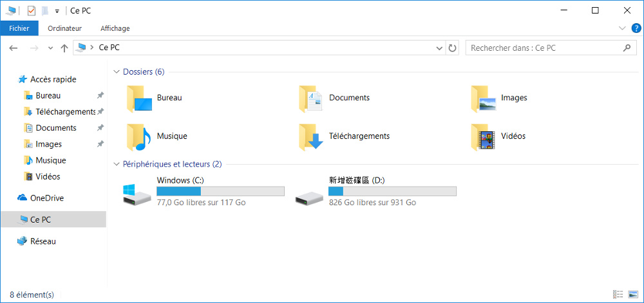Screen dimensions: 644x303
Task: Collapse the Périphériques et lecteurs group
Action: [117, 164]
